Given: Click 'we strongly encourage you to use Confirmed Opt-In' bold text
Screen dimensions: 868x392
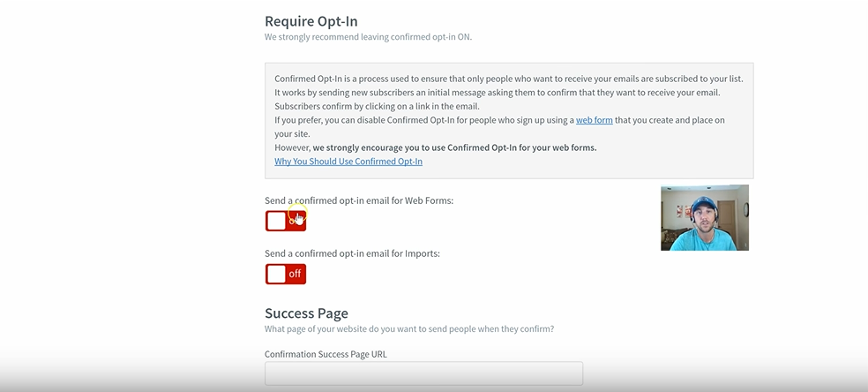Looking at the screenshot, I should click(x=454, y=147).
